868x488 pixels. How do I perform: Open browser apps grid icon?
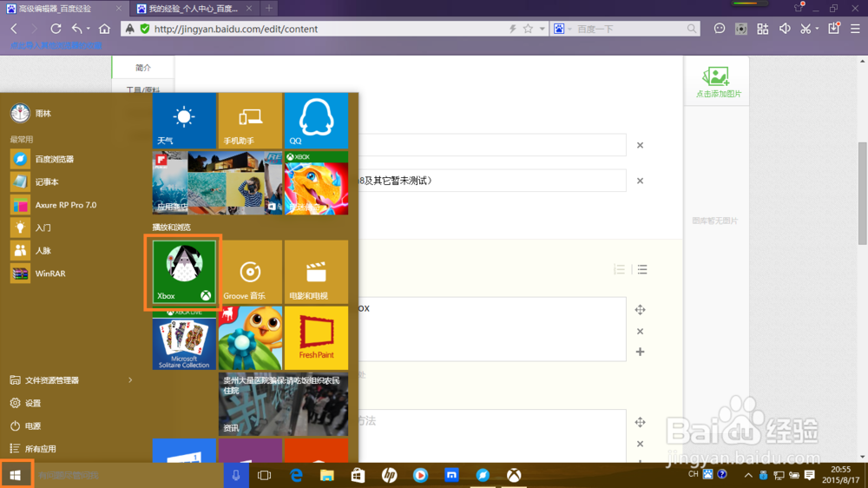coord(763,29)
